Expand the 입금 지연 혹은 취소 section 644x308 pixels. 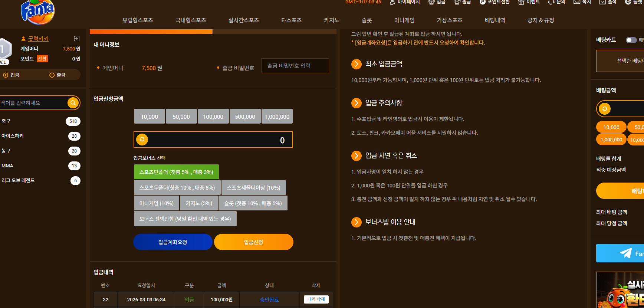(x=356, y=155)
